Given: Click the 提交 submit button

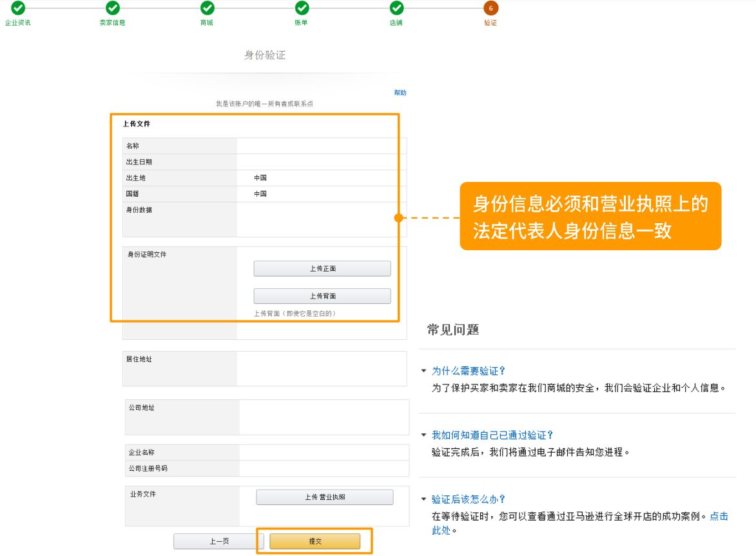Looking at the screenshot, I should coord(316,541).
